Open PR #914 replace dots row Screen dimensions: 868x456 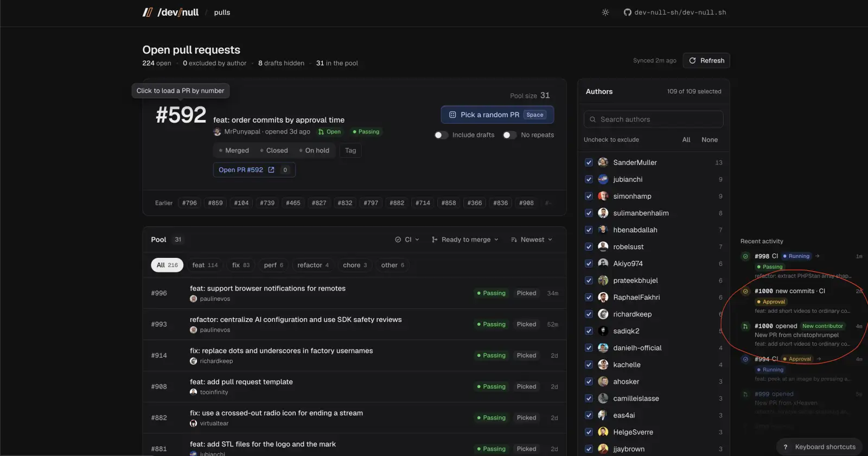[x=354, y=356]
